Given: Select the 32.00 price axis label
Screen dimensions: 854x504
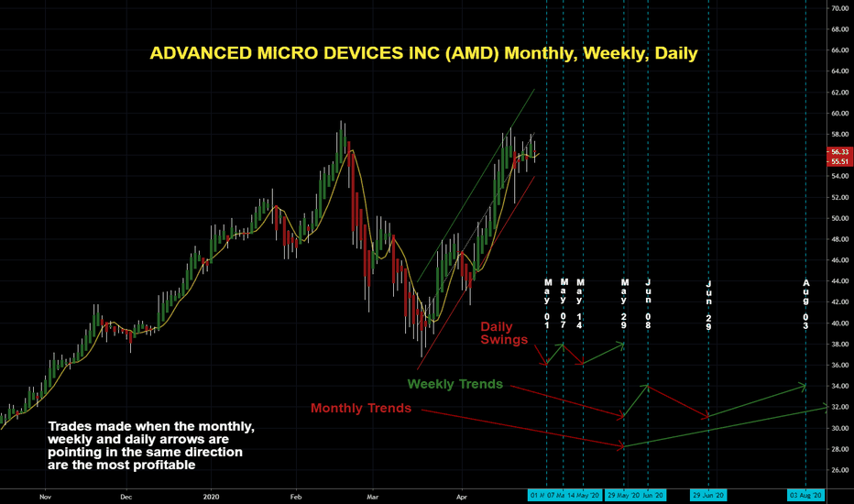Looking at the screenshot, I should pos(840,407).
